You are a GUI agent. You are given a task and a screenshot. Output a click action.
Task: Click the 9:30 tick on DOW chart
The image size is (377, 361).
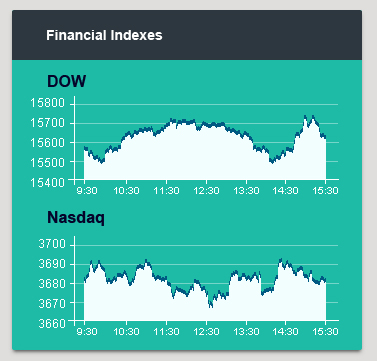tap(87, 191)
